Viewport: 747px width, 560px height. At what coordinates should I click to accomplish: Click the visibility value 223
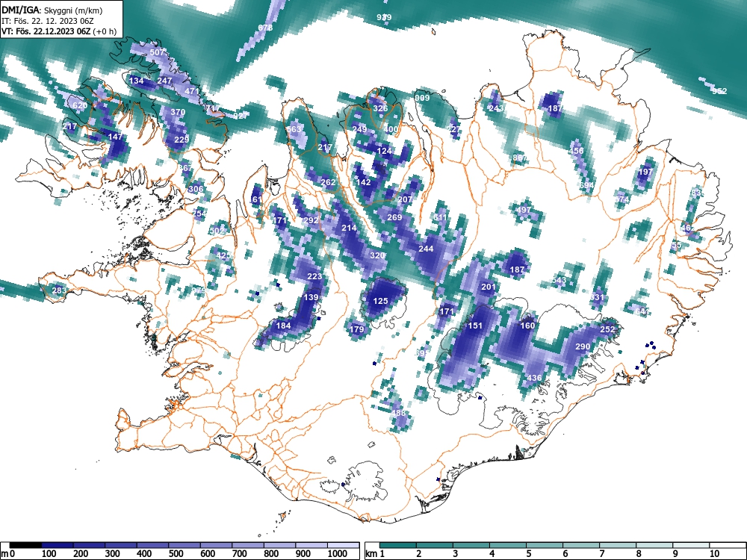pyautogui.click(x=314, y=276)
